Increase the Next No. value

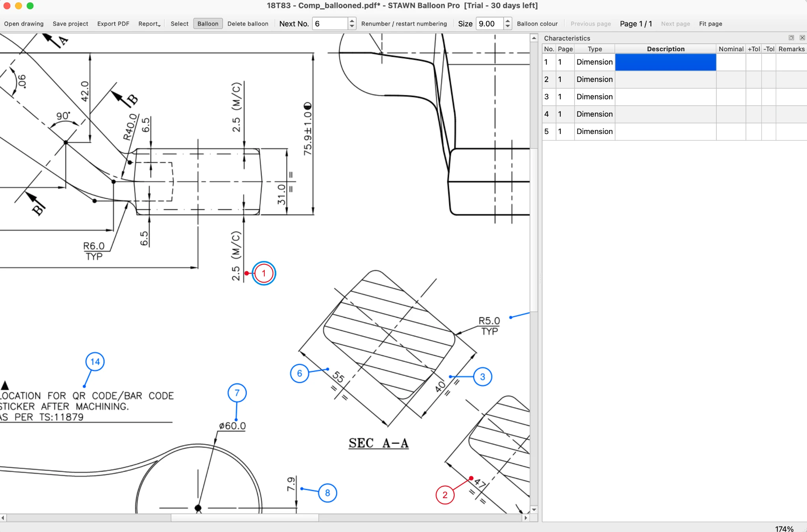pos(352,20)
